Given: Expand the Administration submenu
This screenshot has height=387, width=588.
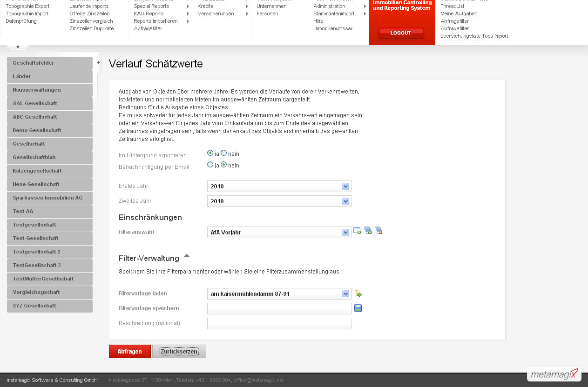Looking at the screenshot, I should [365, 6].
